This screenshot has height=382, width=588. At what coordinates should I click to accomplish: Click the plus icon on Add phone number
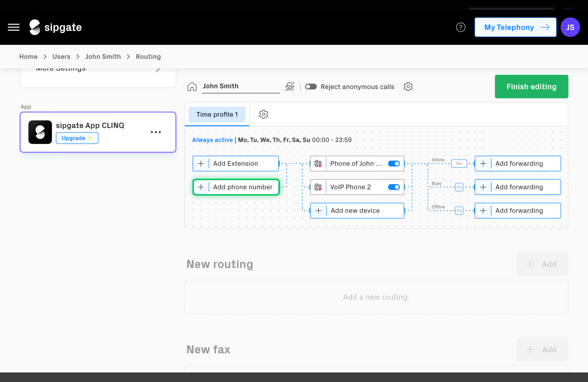[201, 187]
